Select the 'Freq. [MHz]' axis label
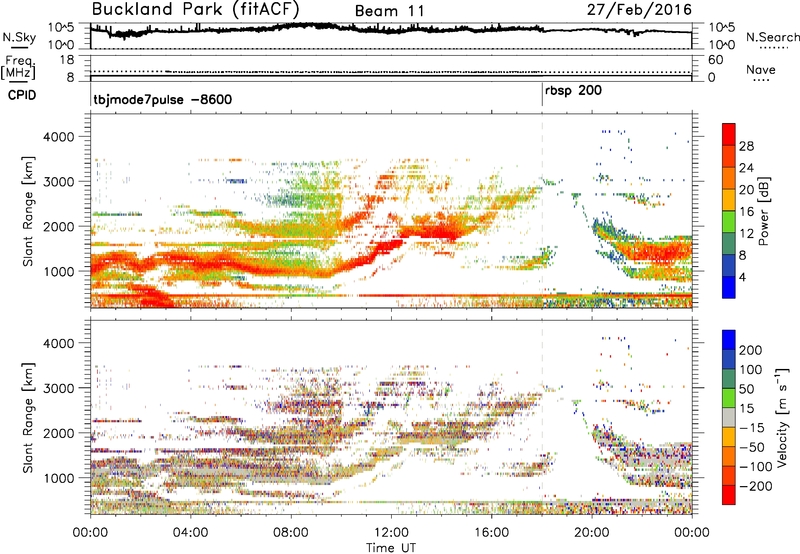This screenshot has width=800, height=554. [x=19, y=67]
